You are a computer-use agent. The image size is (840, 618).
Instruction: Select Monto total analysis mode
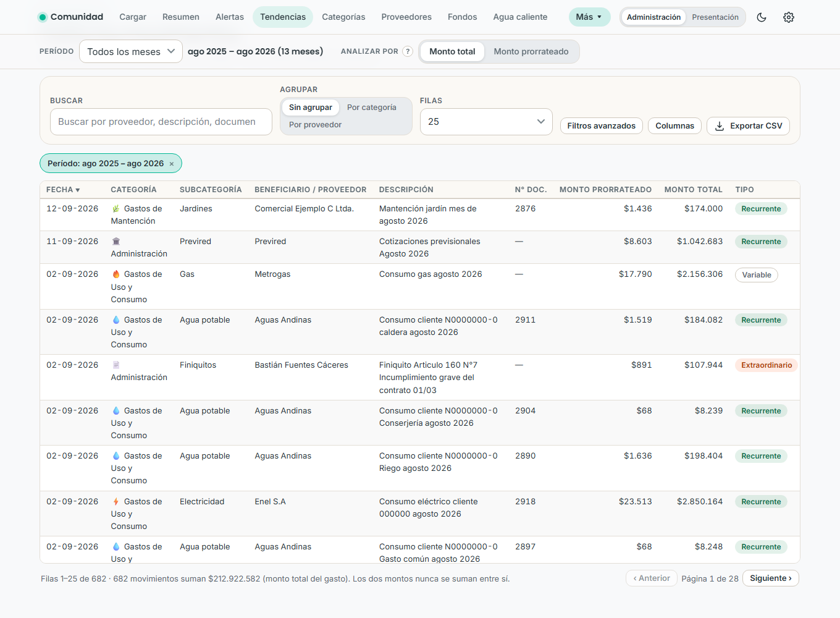coord(452,52)
